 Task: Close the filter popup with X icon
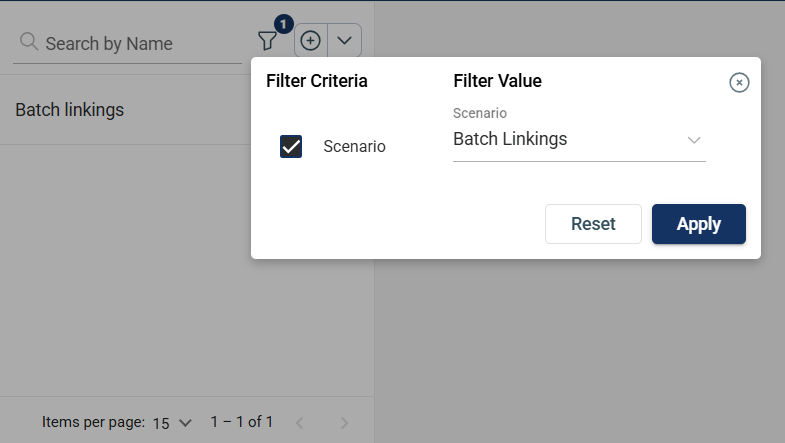(739, 83)
